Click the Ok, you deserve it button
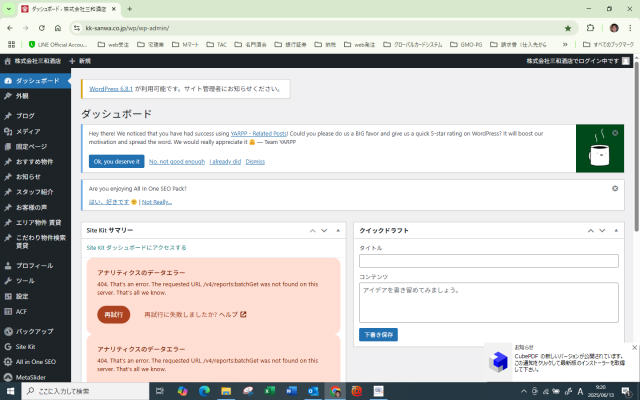 (x=117, y=162)
